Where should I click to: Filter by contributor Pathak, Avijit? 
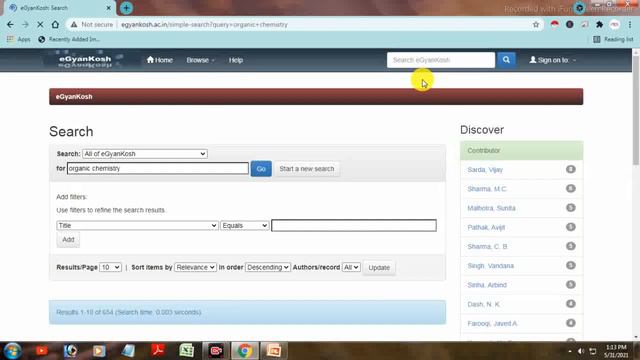(486, 227)
